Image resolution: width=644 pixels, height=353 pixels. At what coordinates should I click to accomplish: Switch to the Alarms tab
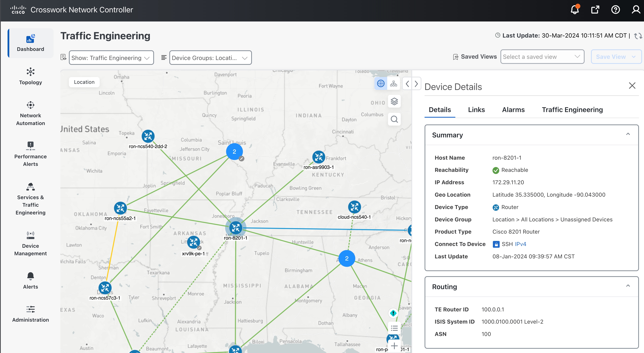pos(514,110)
